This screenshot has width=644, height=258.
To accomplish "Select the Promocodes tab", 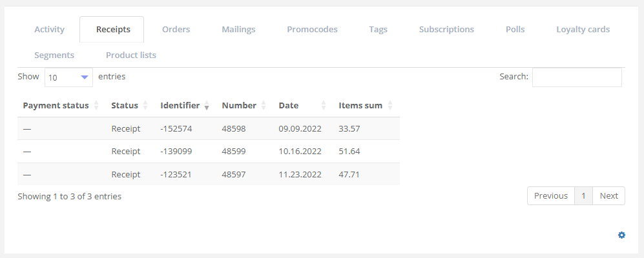I will tap(312, 30).
